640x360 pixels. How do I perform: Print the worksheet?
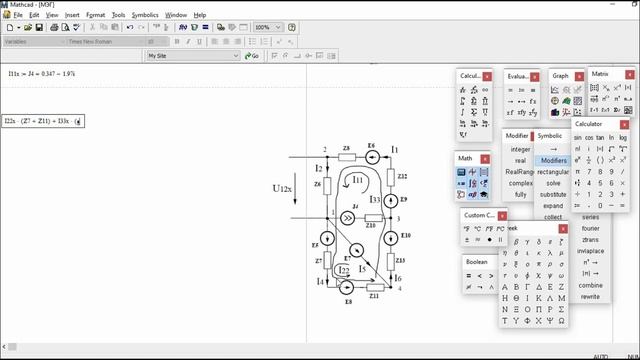point(54,27)
